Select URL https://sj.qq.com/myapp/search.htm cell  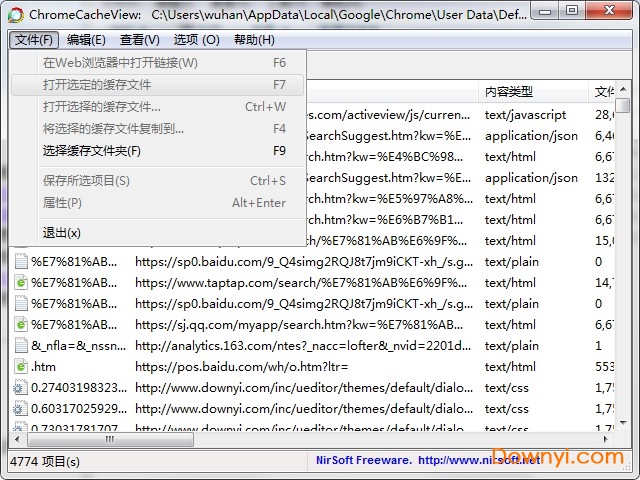tap(299, 324)
